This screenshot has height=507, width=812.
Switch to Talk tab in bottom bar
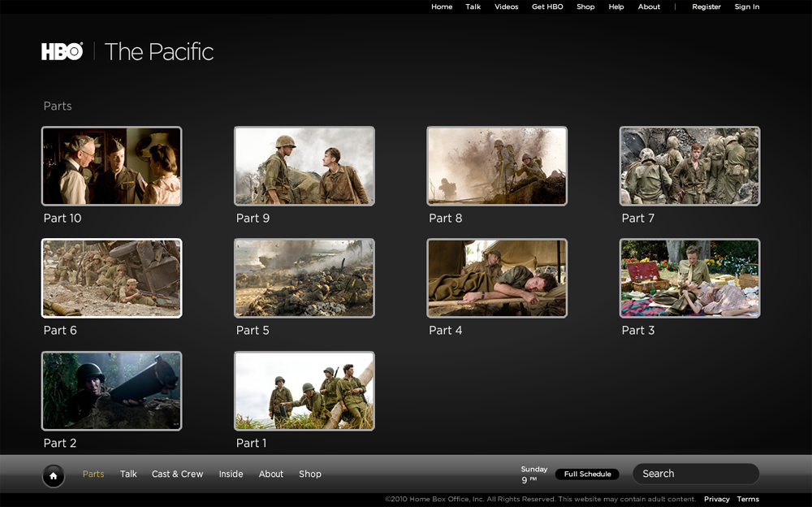pos(128,474)
